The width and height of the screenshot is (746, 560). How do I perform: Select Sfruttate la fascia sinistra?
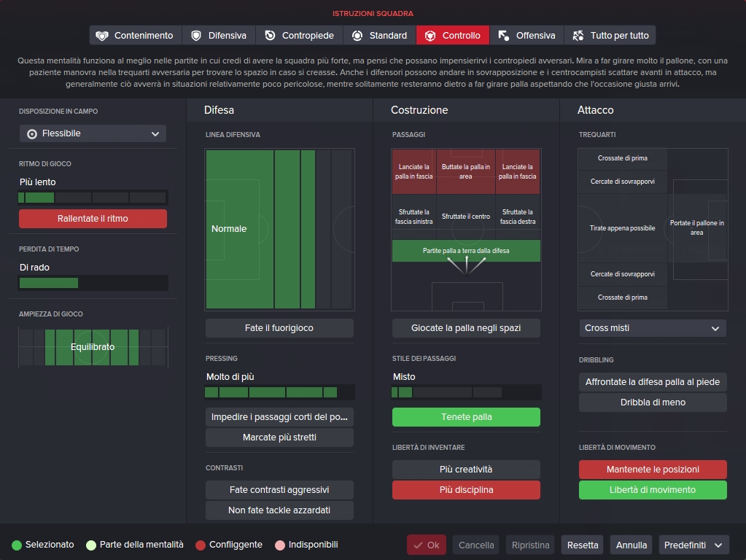click(414, 217)
